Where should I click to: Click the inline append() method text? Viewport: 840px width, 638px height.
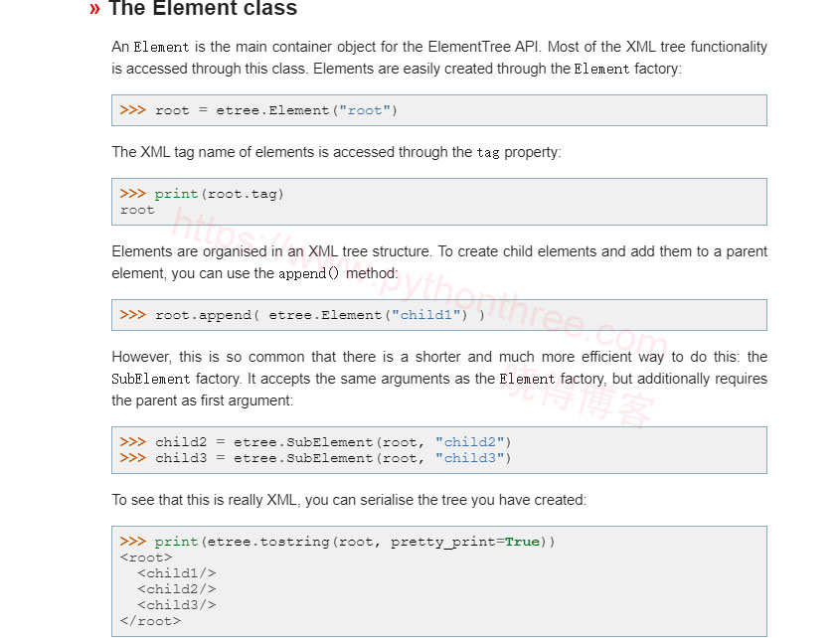click(x=308, y=273)
